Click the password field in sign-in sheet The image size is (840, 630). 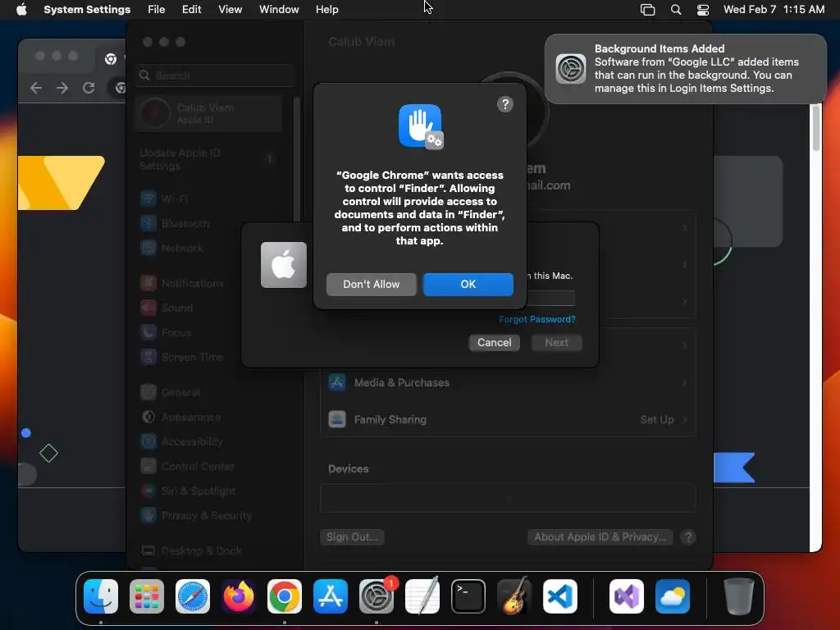[550, 298]
